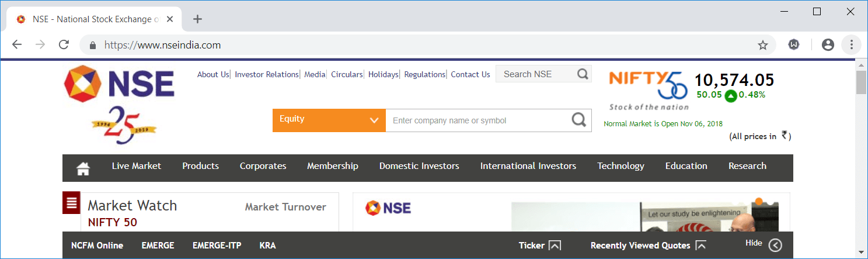
Task: Go to home via house icon
Action: tap(83, 168)
